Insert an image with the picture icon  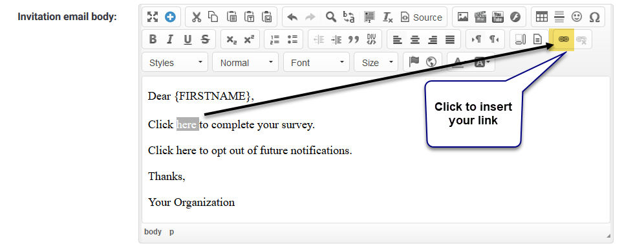[x=463, y=17]
